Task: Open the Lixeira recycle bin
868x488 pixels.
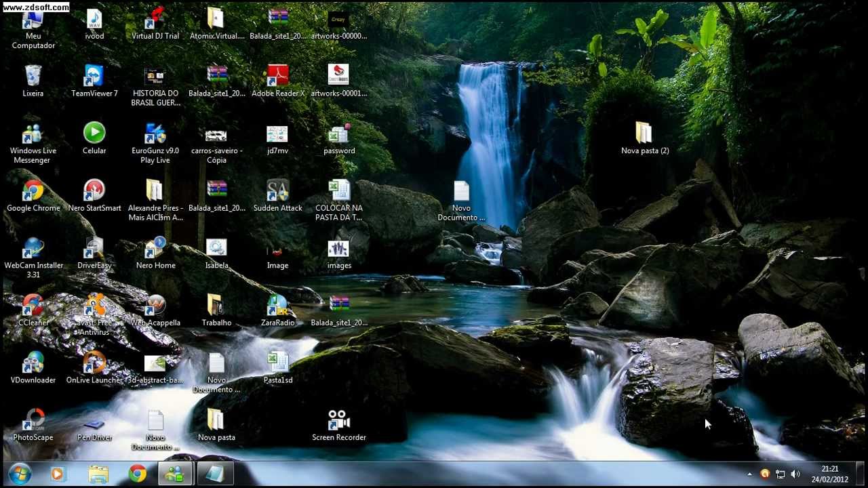Action: [x=33, y=81]
